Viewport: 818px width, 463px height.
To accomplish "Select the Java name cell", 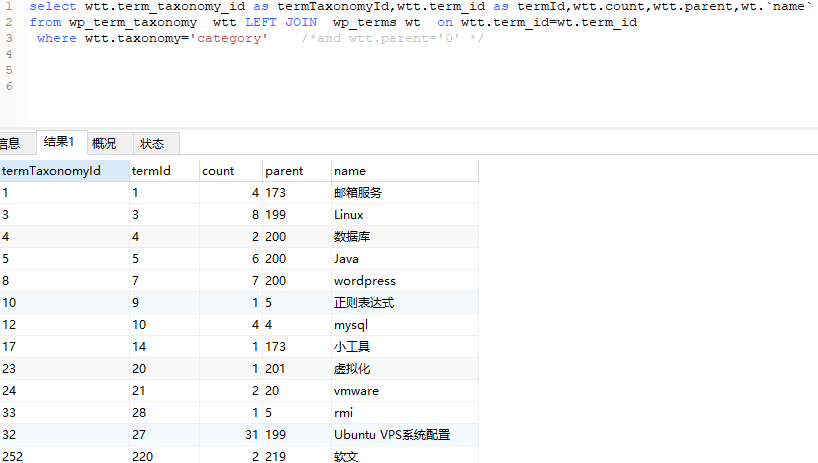I will click(405, 259).
